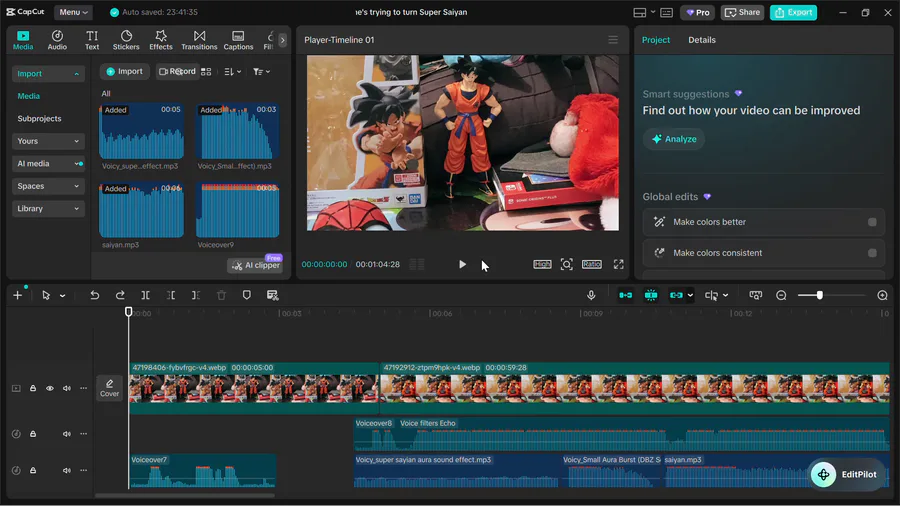Expand the Yours dropdown
Screen dimensions: 900x506
[x=48, y=141]
